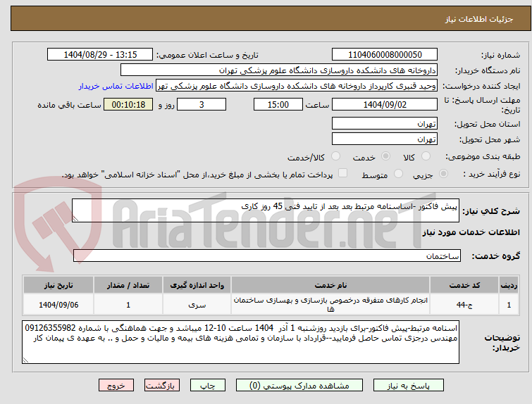Click the نوع فرآیند خرید label
Image resolution: width=532 pixels, height=404 pixels.
[x=491, y=175]
